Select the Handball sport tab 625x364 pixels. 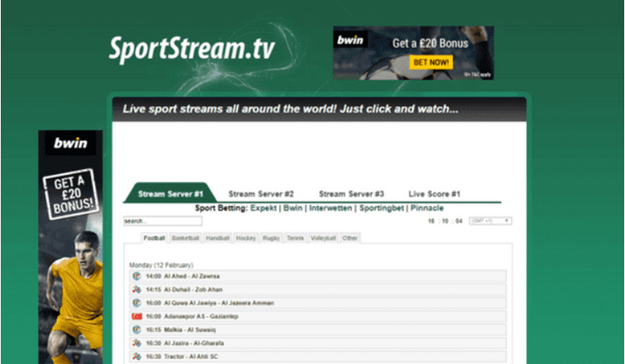click(x=218, y=238)
